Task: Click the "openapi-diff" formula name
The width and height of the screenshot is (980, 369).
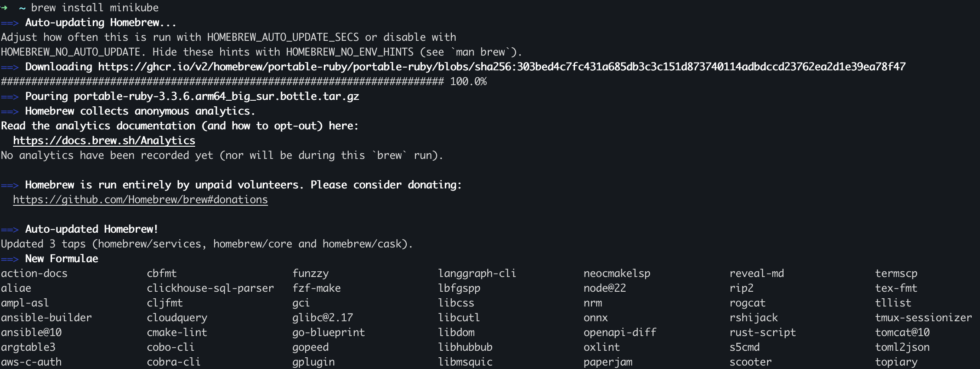Action: coord(620,333)
